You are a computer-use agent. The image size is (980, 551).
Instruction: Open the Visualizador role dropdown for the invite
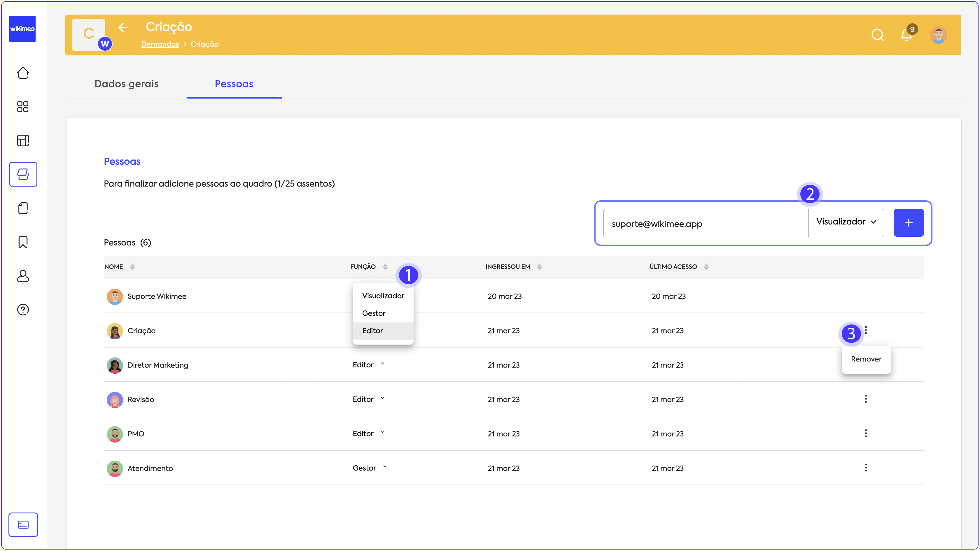click(x=846, y=222)
